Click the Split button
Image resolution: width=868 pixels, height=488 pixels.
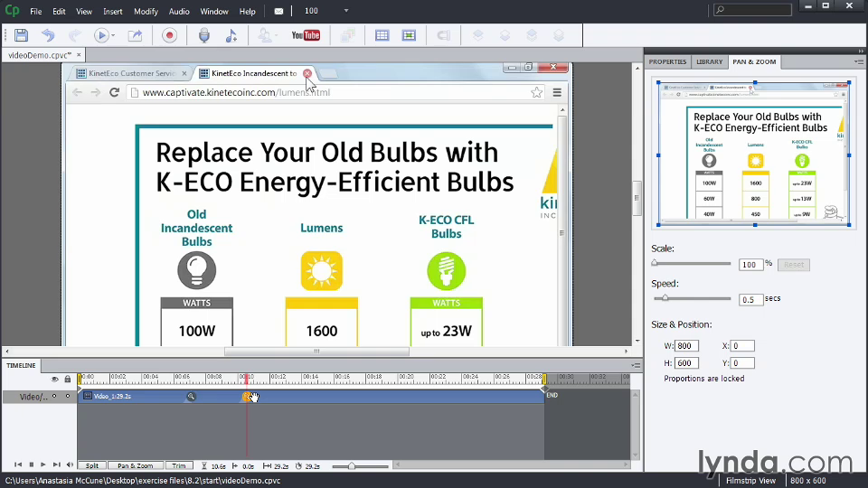92,466
